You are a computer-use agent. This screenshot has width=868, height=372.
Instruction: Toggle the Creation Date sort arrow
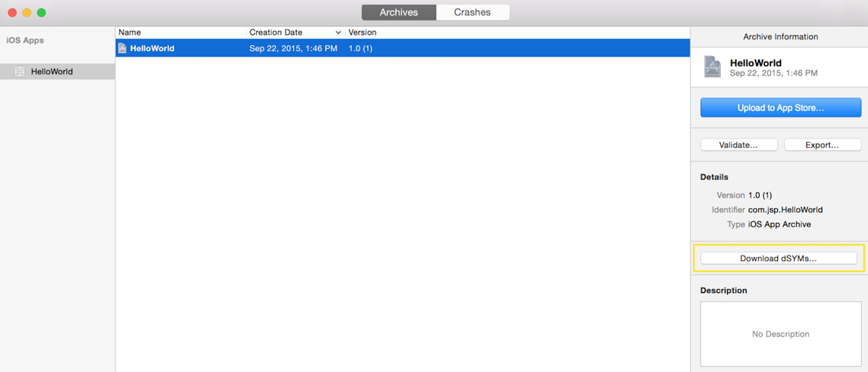click(x=338, y=32)
